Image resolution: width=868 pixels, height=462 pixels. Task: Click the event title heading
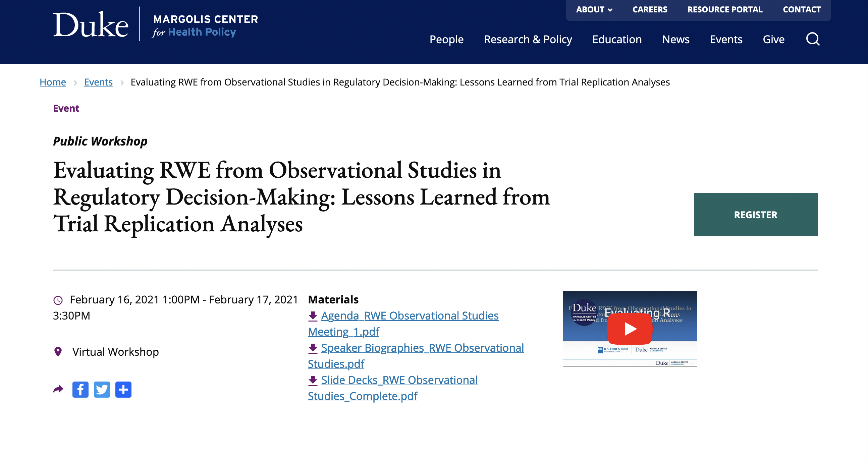click(x=302, y=197)
